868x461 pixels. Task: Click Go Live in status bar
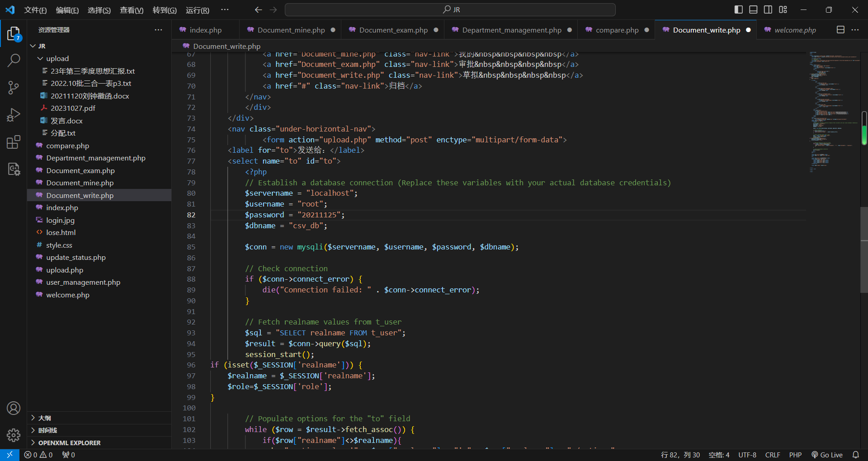[827, 455]
